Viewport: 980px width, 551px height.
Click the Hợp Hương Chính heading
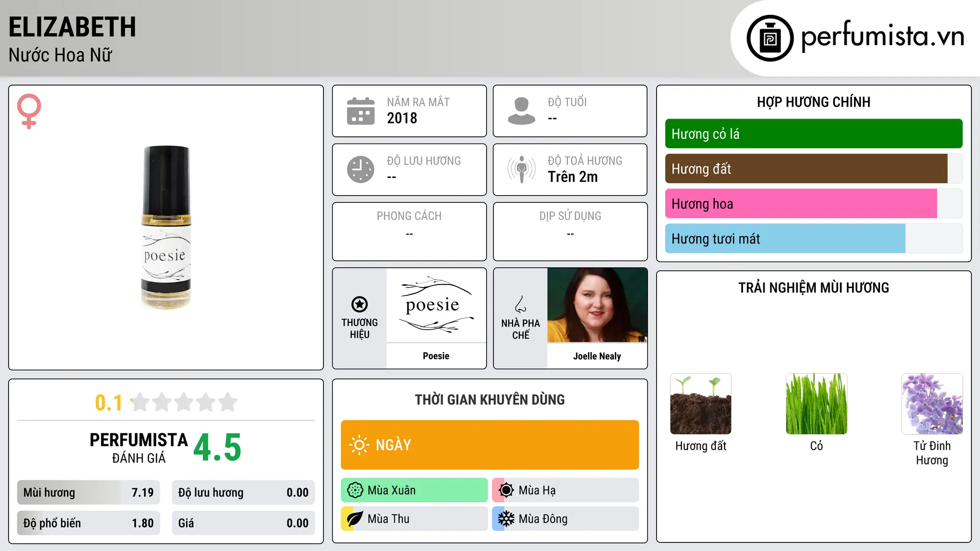click(x=813, y=102)
